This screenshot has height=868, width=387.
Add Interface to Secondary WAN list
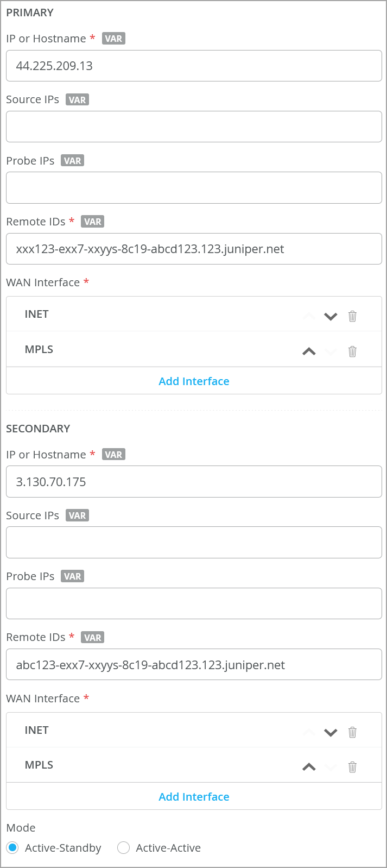[x=194, y=797]
